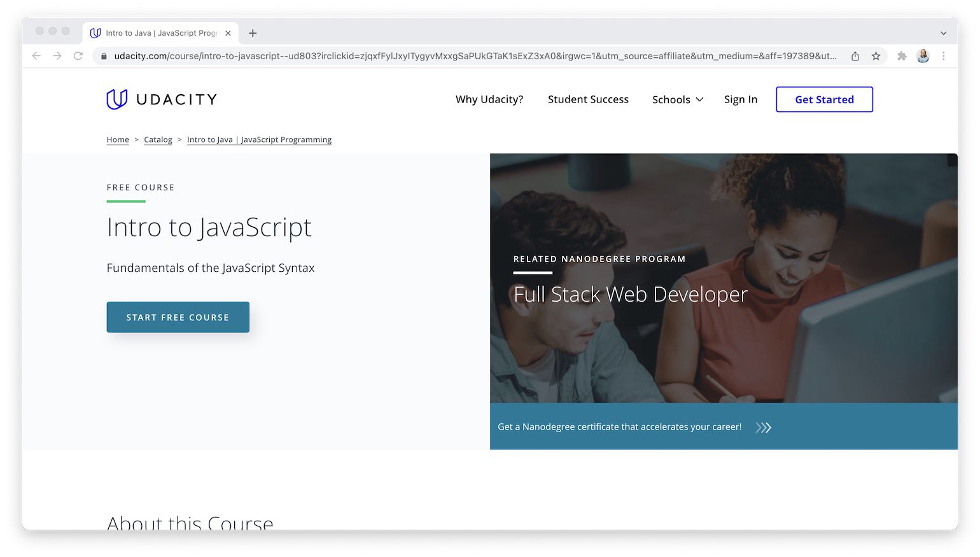980x557 pixels.
Task: Open the tab search chevron
Action: point(943,33)
